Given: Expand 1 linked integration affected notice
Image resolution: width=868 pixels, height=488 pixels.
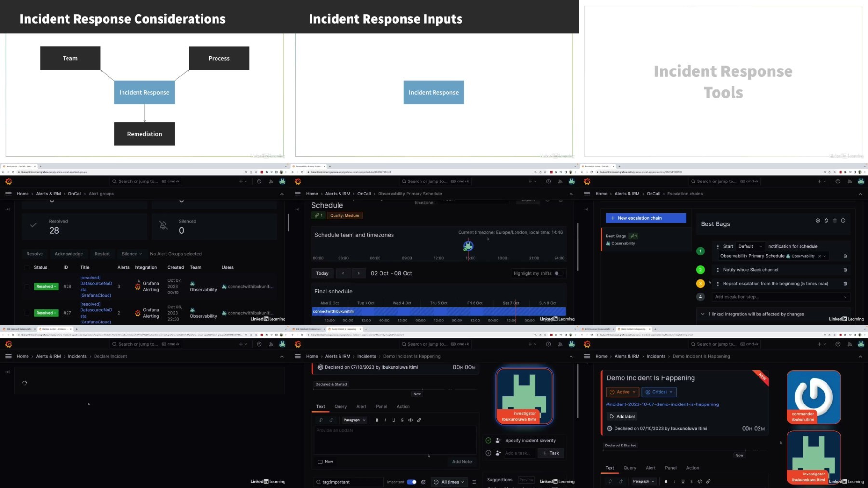Looking at the screenshot, I should point(773,314).
